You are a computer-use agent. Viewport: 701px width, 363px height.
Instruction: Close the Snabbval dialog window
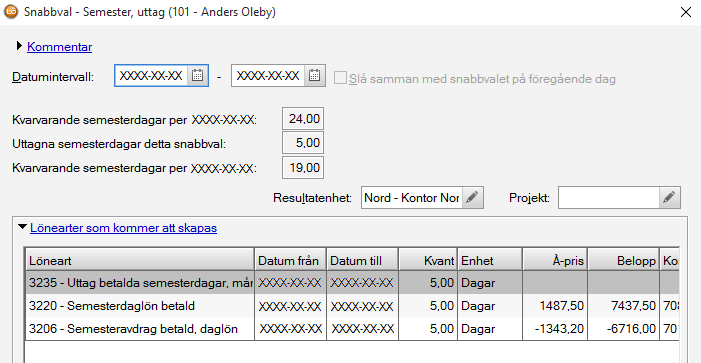[x=685, y=12]
